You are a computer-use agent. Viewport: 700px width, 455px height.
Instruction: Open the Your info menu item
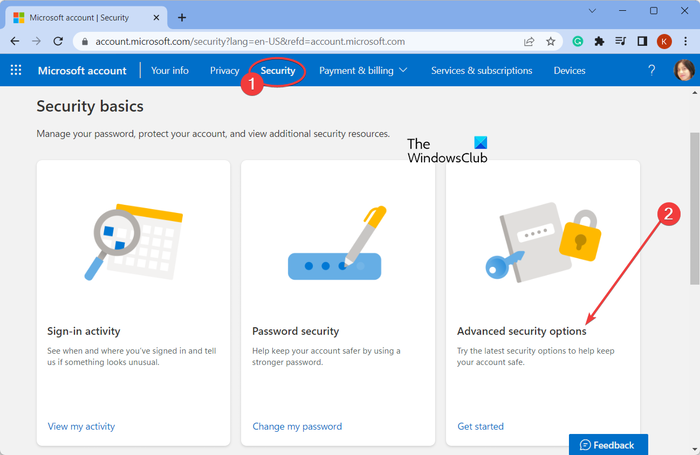tap(170, 71)
